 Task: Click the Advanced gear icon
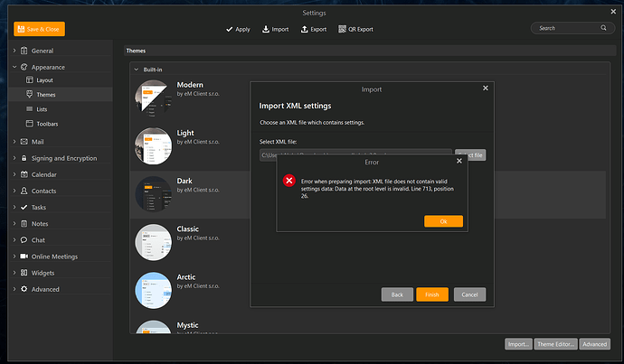24,289
